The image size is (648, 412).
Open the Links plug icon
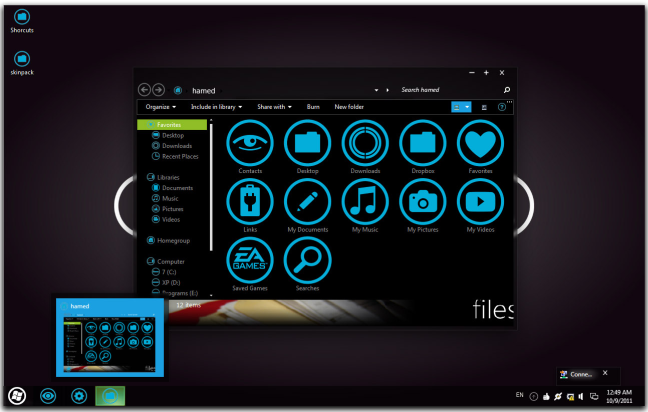coord(250,202)
